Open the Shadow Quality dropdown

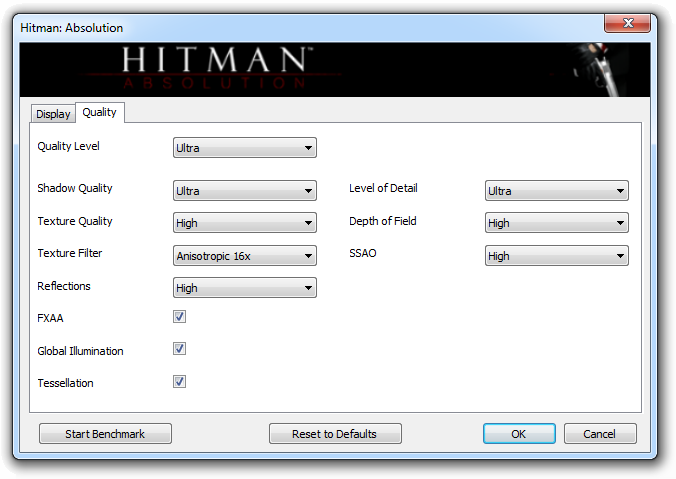[x=244, y=191]
